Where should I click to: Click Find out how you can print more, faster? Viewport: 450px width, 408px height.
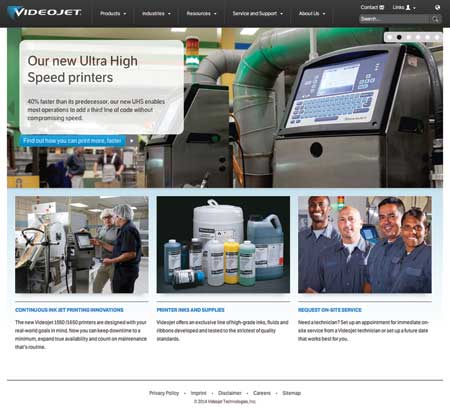coord(72,141)
